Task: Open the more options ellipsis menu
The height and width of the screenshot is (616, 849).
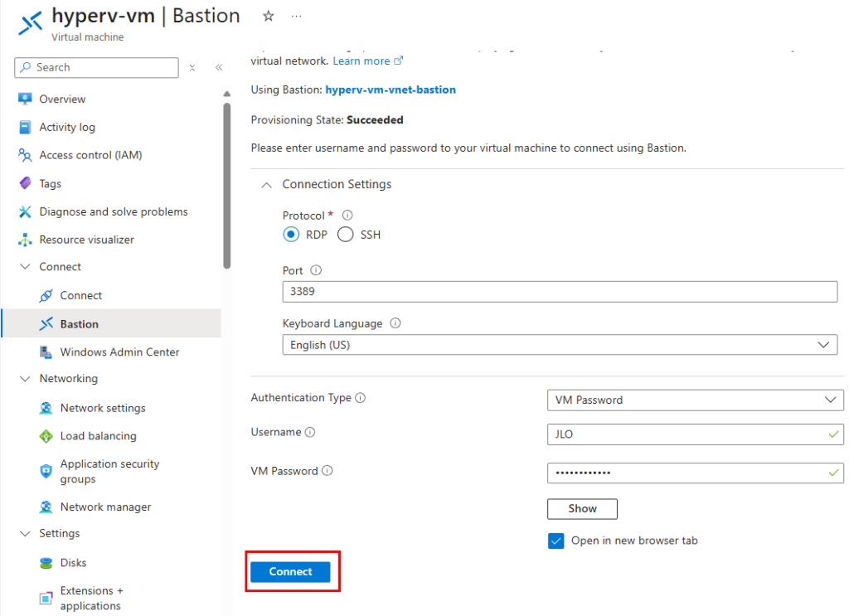Action: tap(296, 17)
